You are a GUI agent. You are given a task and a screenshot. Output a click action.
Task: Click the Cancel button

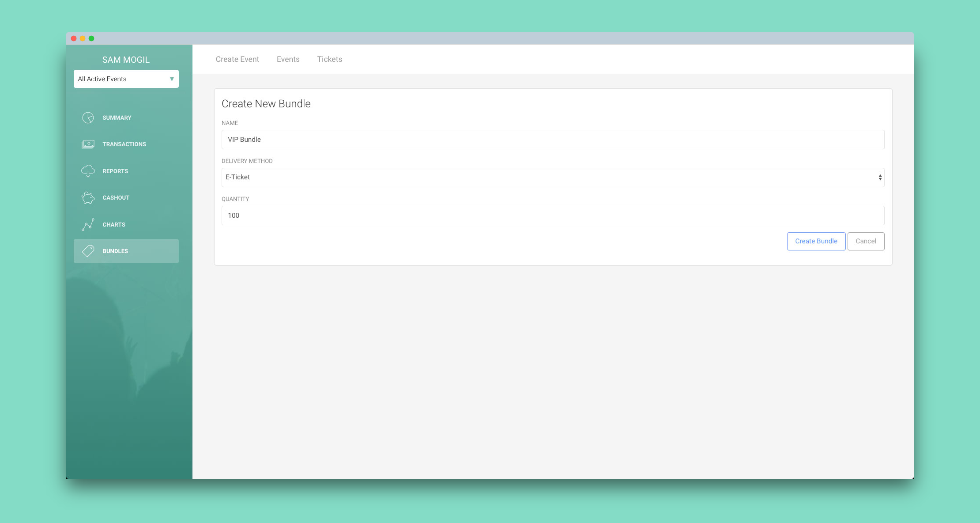[x=865, y=241]
